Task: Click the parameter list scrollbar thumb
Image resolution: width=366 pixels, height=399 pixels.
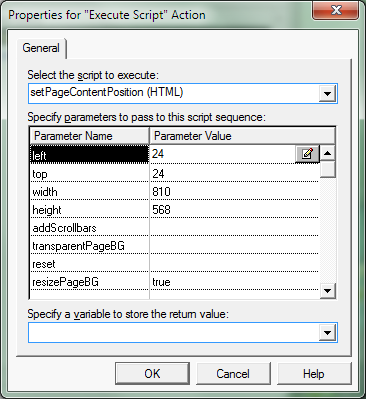Action: tap(327, 169)
